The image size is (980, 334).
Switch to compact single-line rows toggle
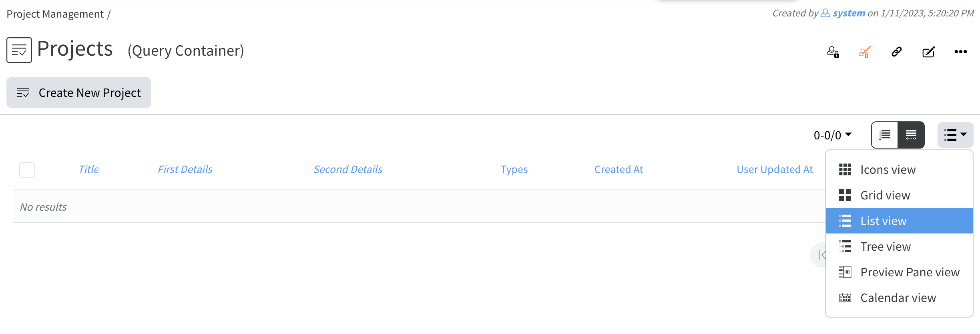pyautogui.click(x=911, y=135)
